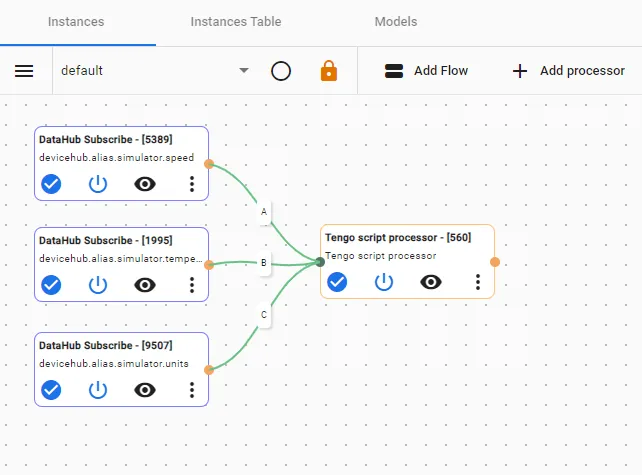
Task: Open the default flow dropdown
Action: click(x=155, y=71)
